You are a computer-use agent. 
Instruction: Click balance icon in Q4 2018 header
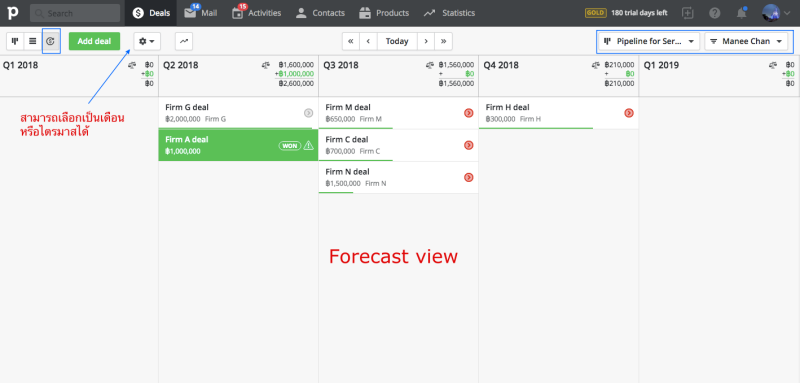click(596, 65)
